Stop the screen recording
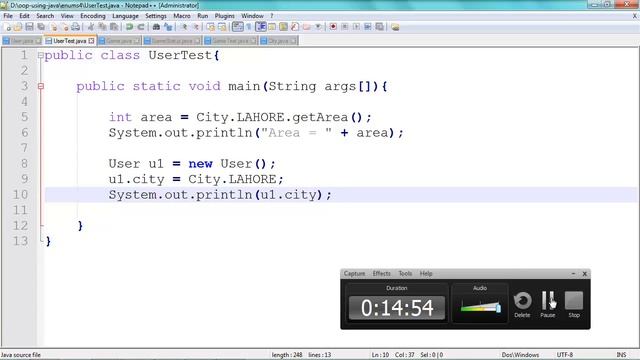 coord(574,304)
